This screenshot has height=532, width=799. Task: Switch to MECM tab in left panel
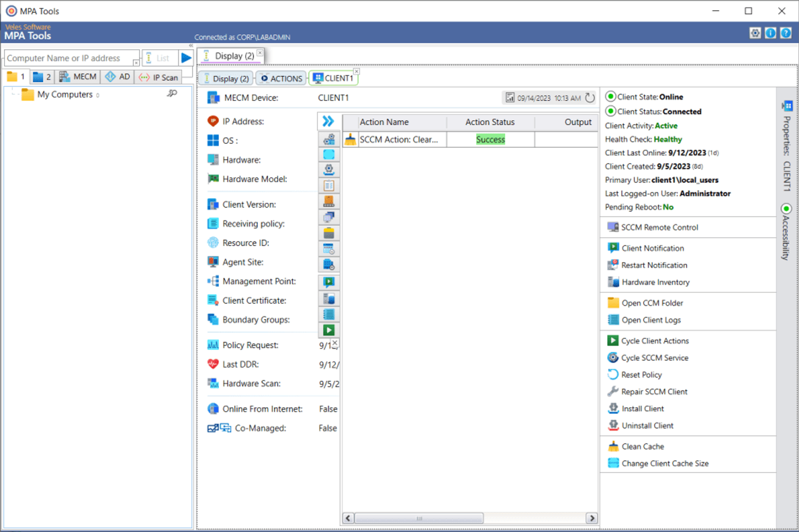(x=78, y=77)
